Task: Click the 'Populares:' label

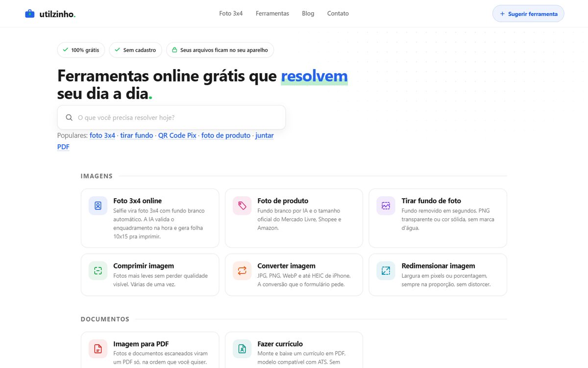Action: point(73,135)
